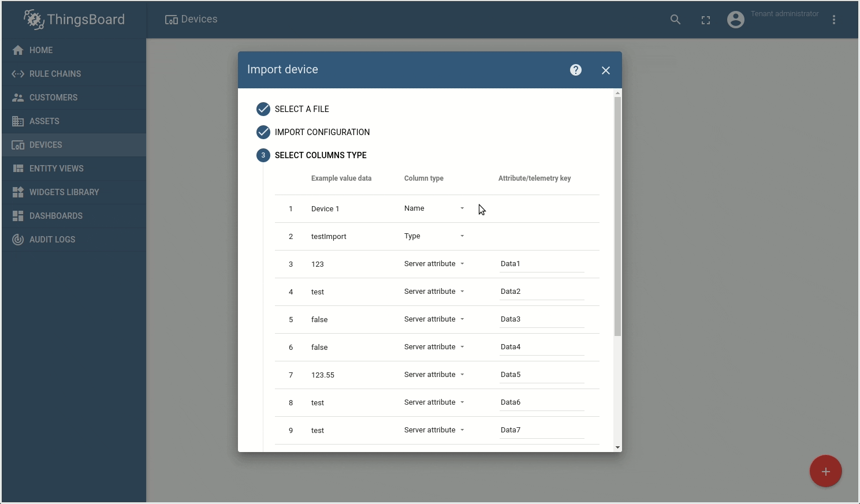This screenshot has width=860, height=504.
Task: Click the Widgets Library icon
Action: [18, 192]
